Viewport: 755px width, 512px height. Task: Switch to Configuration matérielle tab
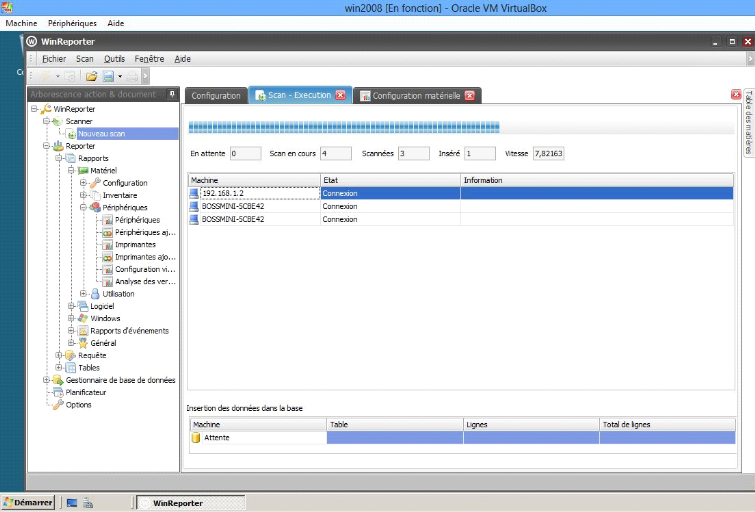coord(416,95)
